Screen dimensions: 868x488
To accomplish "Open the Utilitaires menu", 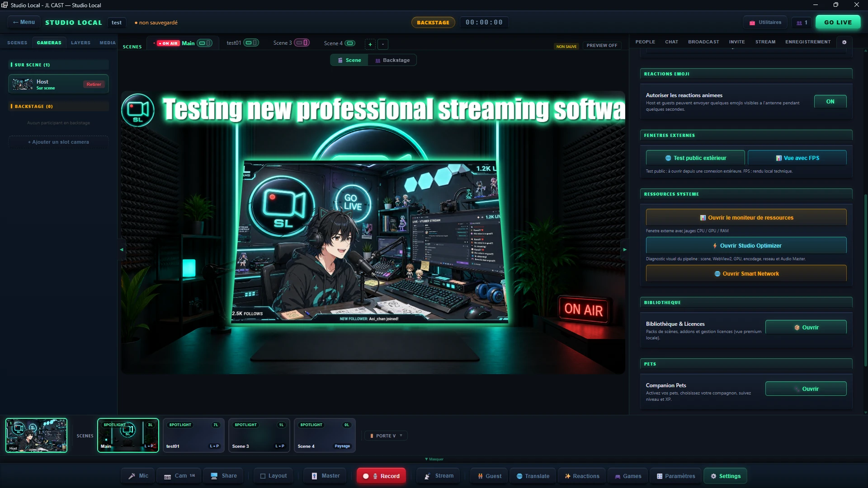I will tap(765, 23).
